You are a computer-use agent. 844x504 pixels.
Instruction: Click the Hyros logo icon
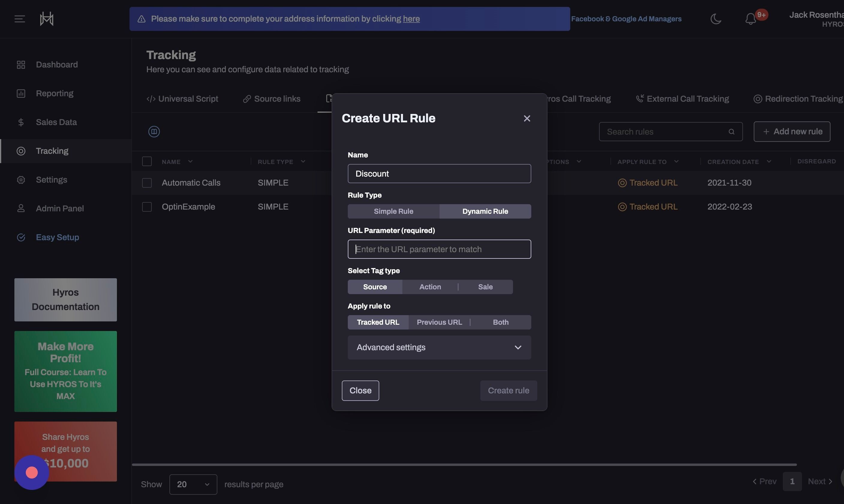(46, 19)
